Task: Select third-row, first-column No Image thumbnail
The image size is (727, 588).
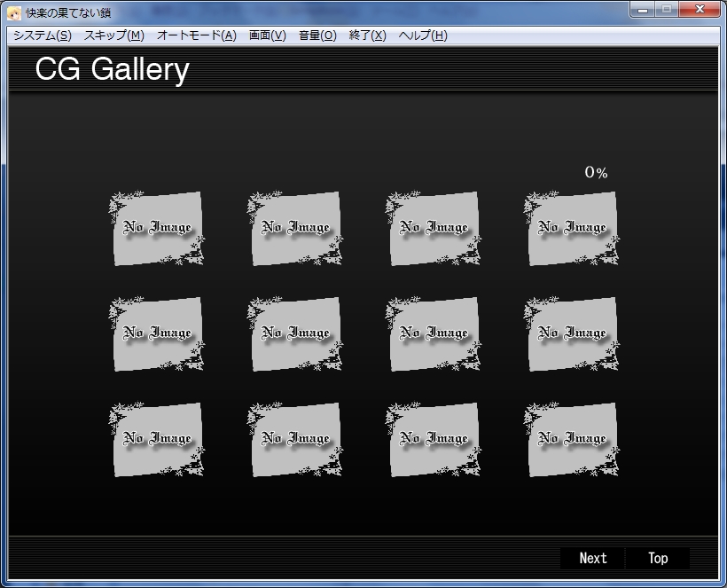Action: [x=157, y=439]
